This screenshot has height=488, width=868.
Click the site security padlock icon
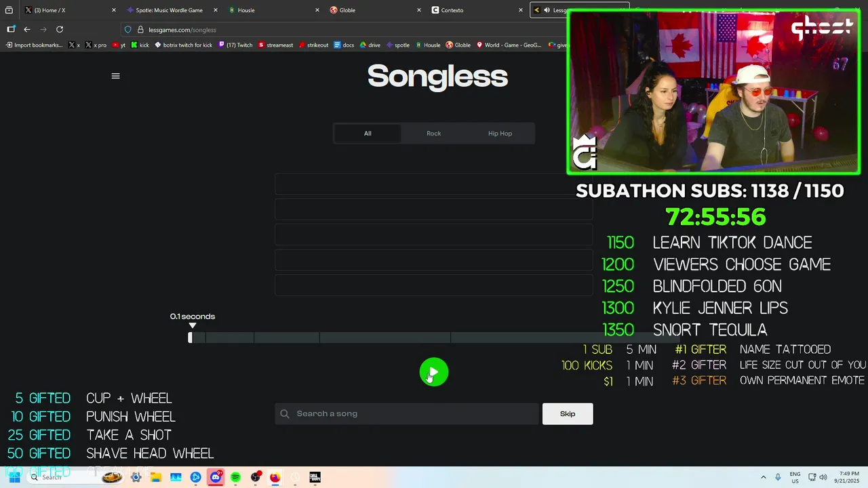pyautogui.click(x=140, y=30)
